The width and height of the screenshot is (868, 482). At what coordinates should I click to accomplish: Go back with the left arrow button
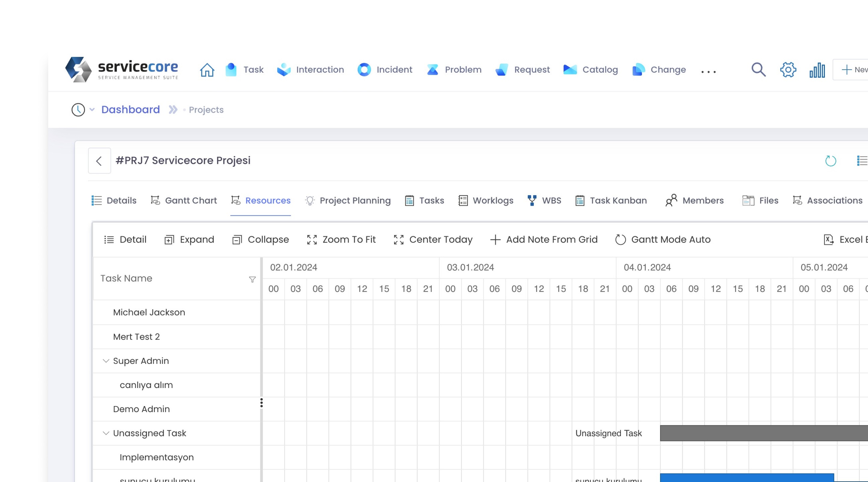(99, 161)
